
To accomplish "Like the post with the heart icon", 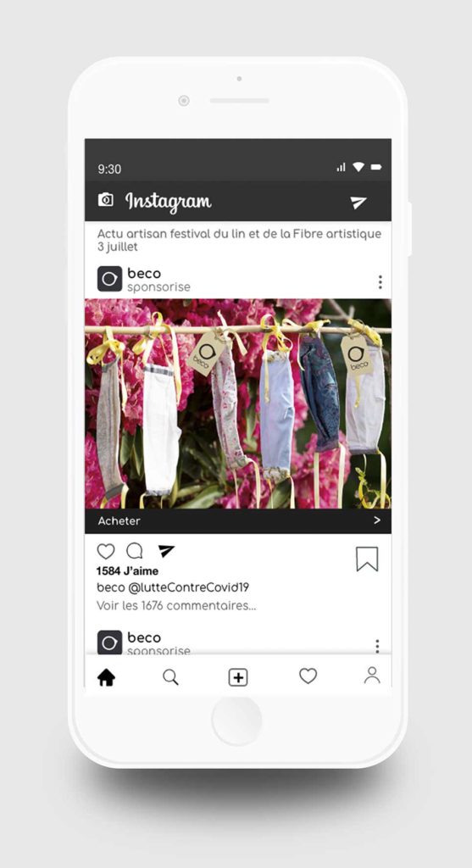I will pyautogui.click(x=106, y=551).
